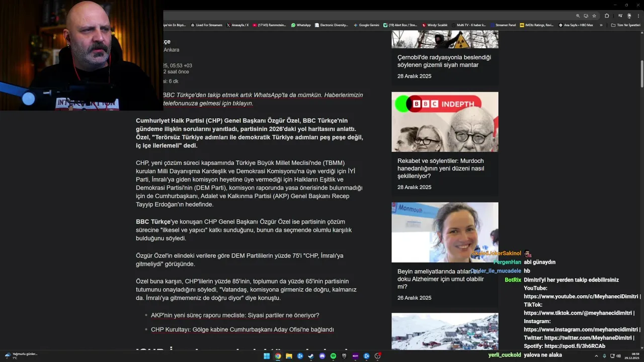Open the Windows Start menu
Screen dimensions: 644x362
point(267,356)
